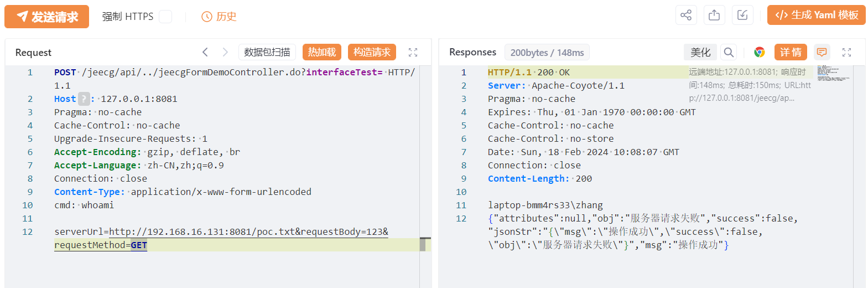Click the 发送请求 send request button

coord(46,17)
